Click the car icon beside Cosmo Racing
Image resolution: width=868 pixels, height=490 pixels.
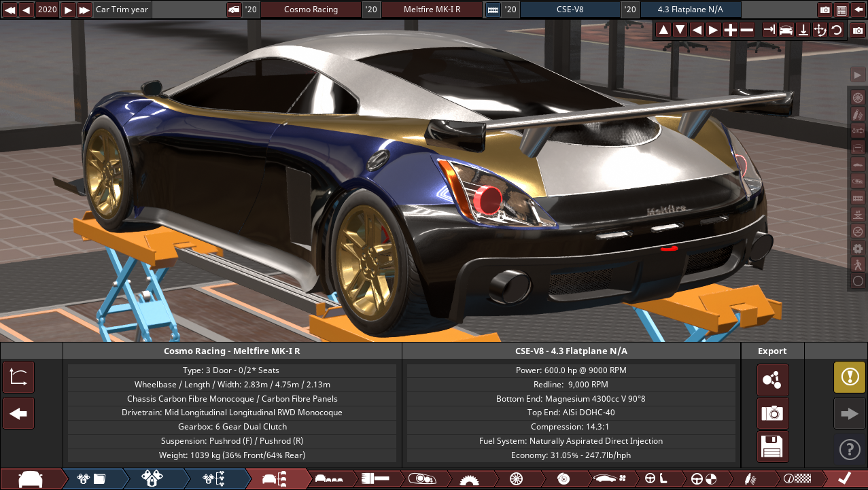click(x=234, y=10)
